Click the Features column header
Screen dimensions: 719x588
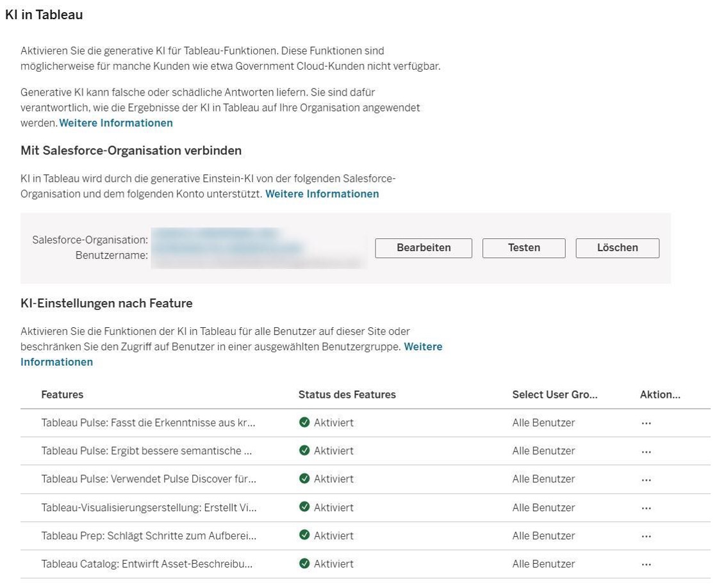click(62, 395)
